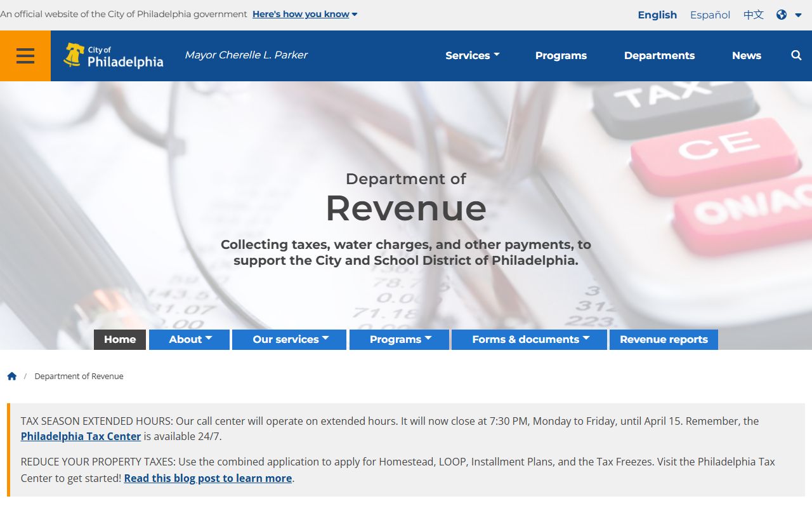This screenshot has width=812, height=508.
Task: Click the Revenue page heading
Action: [x=406, y=208]
